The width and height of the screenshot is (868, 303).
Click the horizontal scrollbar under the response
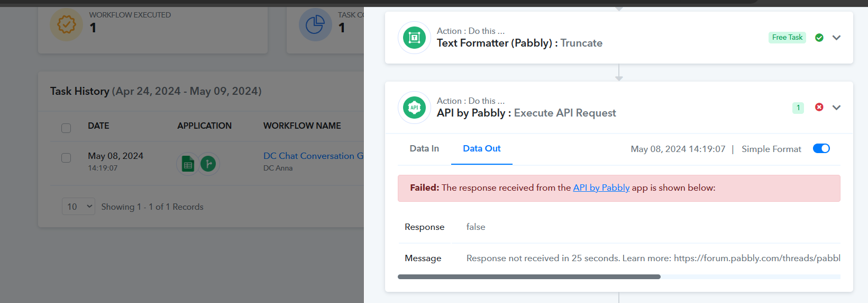[x=529, y=277]
